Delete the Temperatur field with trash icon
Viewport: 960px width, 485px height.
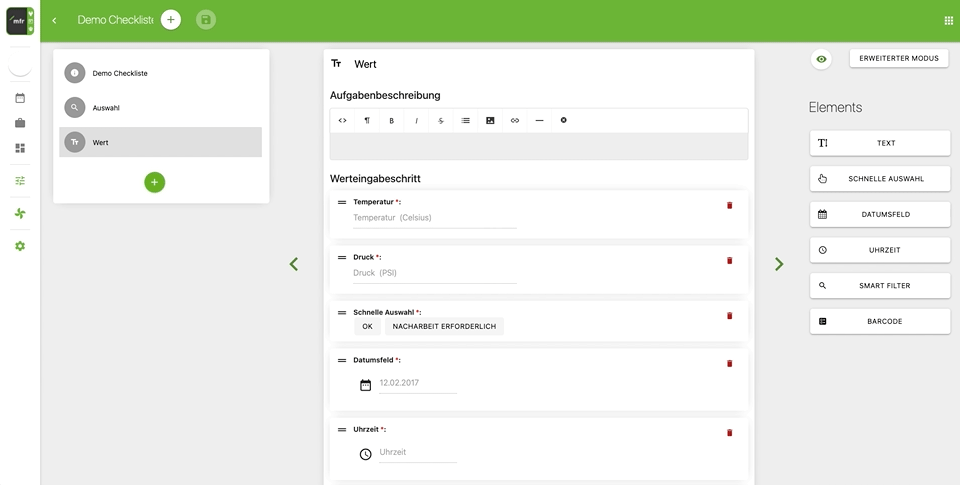[x=729, y=205]
